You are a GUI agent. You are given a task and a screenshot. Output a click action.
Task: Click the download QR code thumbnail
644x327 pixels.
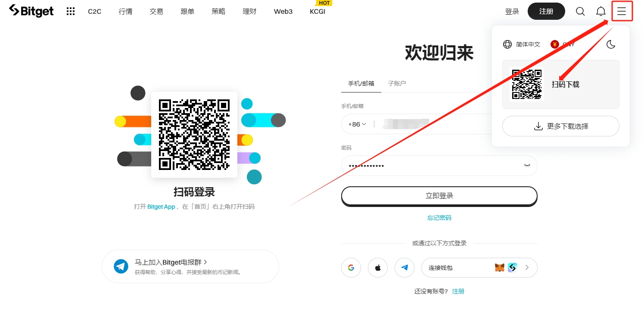click(x=526, y=84)
